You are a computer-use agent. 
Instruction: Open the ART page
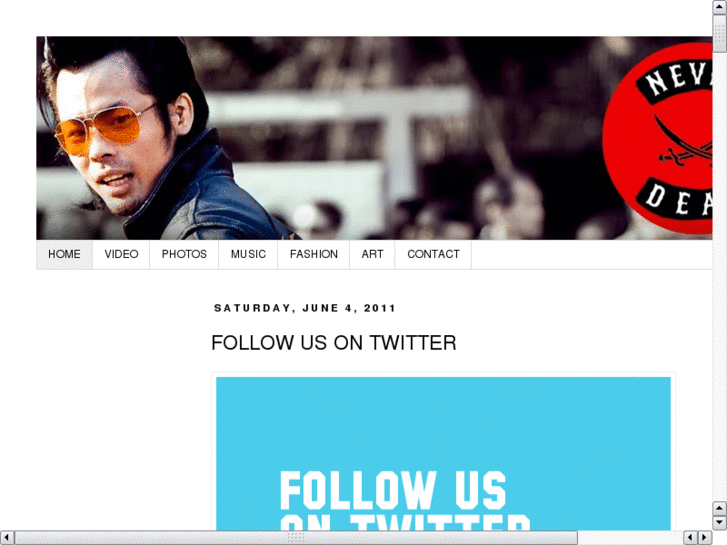coord(372,254)
